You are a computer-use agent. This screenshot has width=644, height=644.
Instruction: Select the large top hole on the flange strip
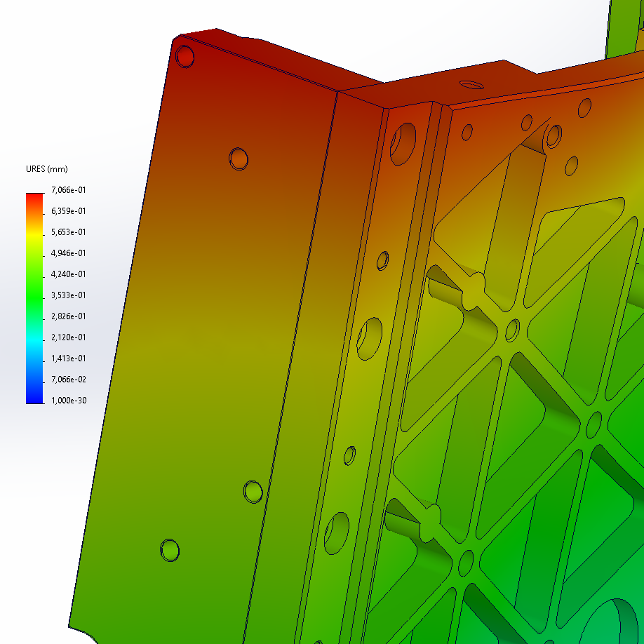pyautogui.click(x=403, y=143)
